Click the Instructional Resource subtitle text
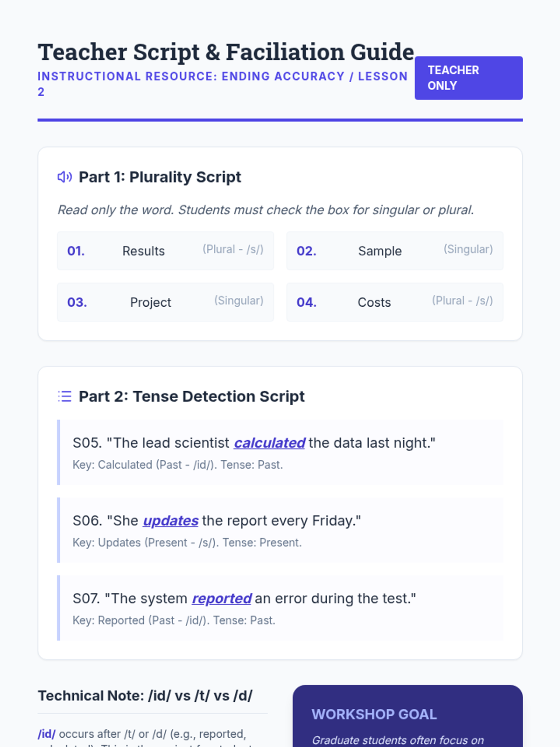 tap(222, 77)
